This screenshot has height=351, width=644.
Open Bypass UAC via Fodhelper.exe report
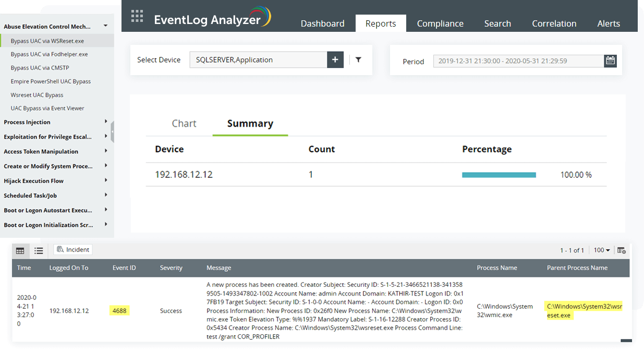coord(49,54)
